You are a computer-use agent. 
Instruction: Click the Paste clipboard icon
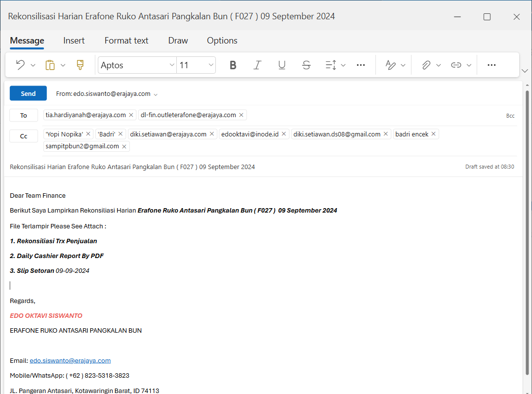(50, 65)
